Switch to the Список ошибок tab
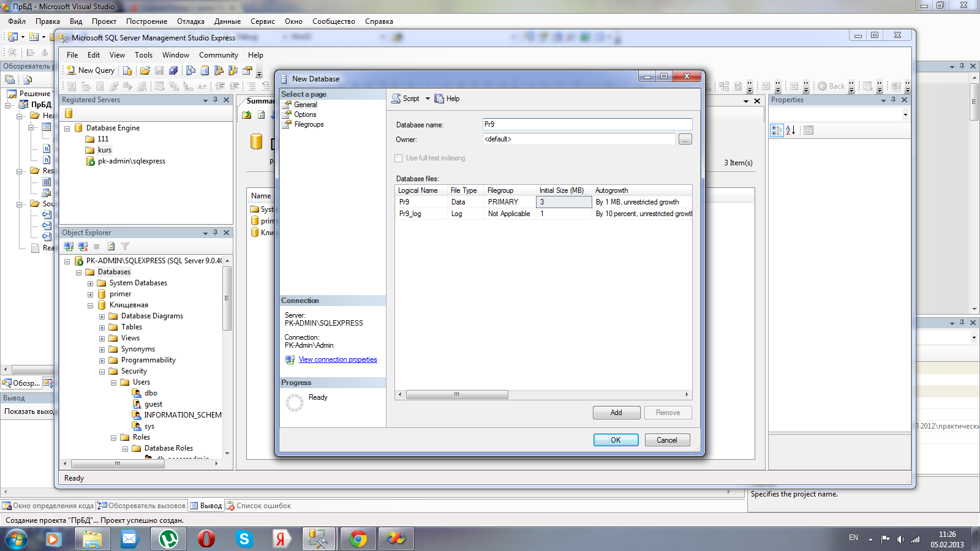The width and height of the screenshot is (980, 551). tap(258, 506)
